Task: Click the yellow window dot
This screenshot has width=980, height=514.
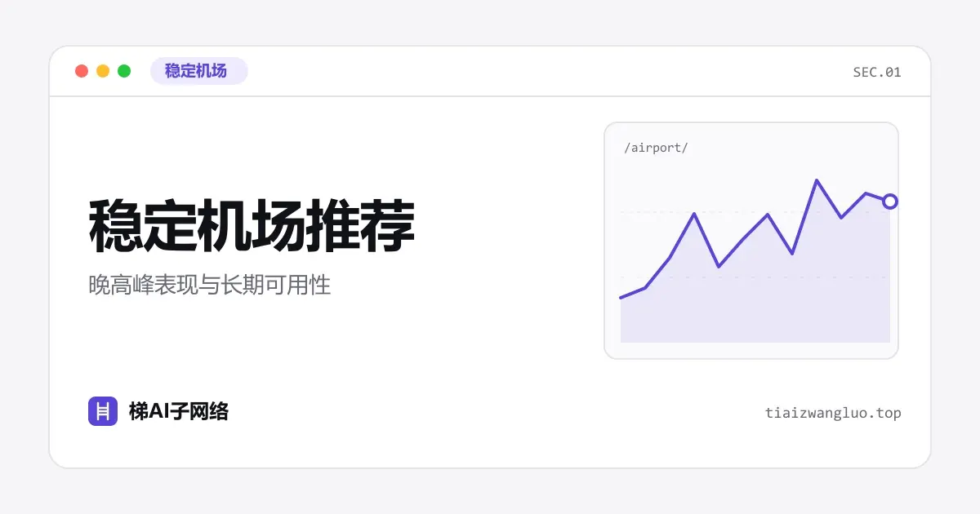Action: (103, 71)
